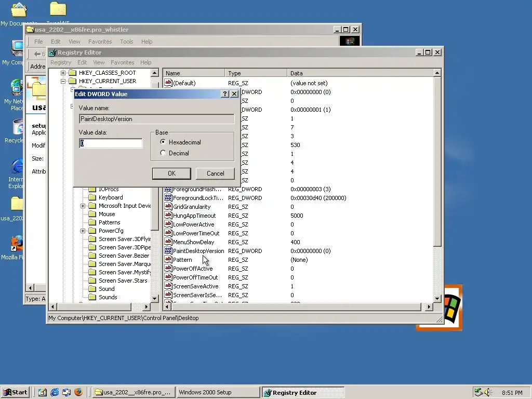This screenshot has height=399, width=532.
Task: Select the IOProcs registry key
Action: 109,189
